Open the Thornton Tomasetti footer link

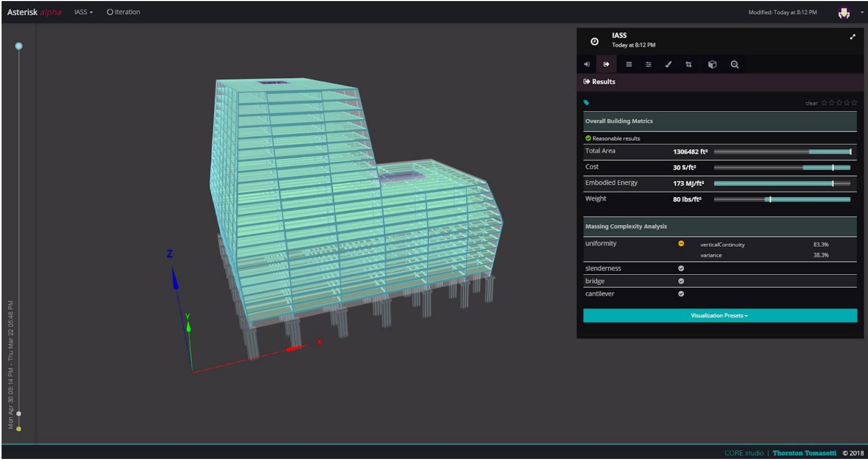pyautogui.click(x=804, y=453)
